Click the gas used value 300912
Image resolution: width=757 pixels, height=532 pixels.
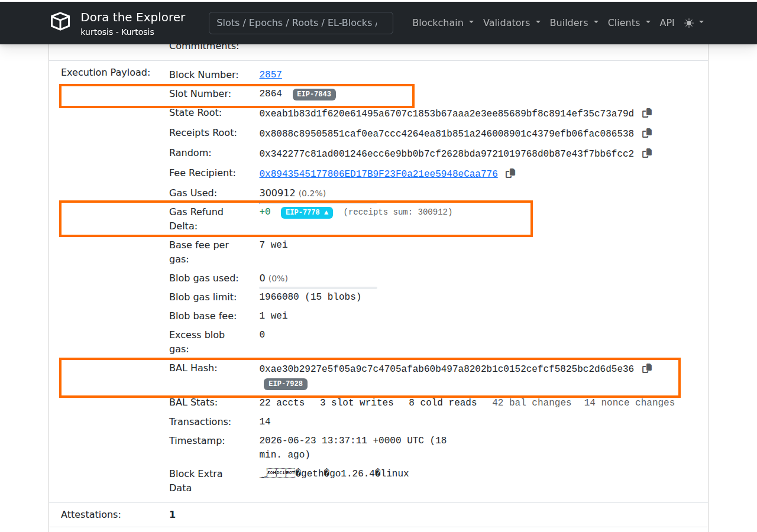[277, 193]
